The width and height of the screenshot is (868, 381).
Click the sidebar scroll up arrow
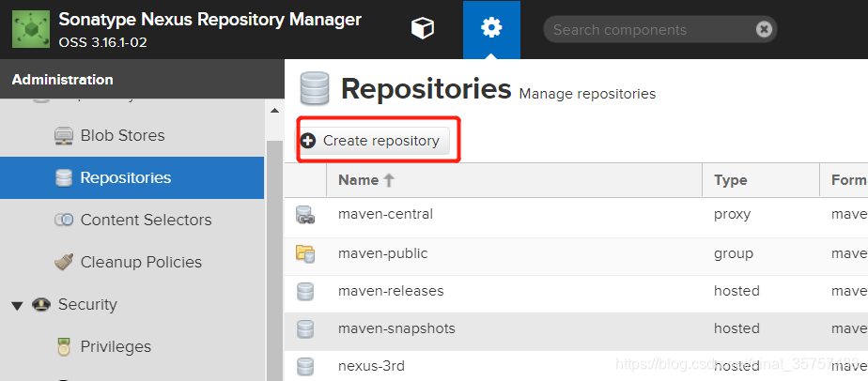click(x=274, y=110)
